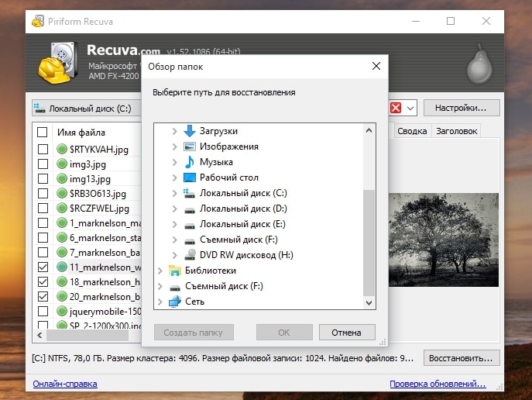This screenshot has height=400, width=532.
Task: Expand the Рабочий стол tree node
Action: coord(174,178)
